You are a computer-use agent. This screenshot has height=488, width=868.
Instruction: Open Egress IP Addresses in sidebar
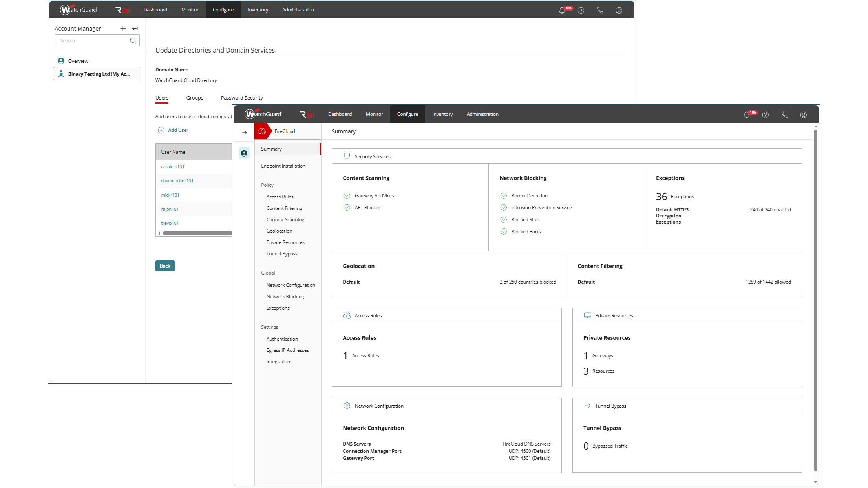287,350
